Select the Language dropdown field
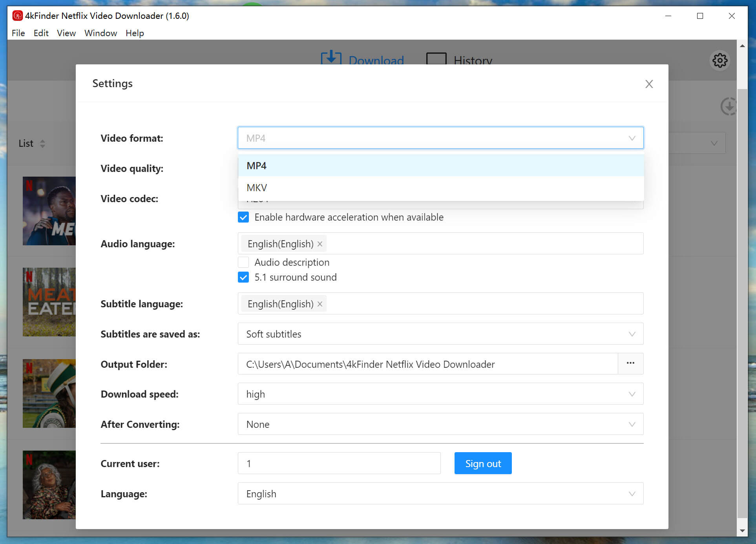The image size is (756, 544). [x=441, y=493]
